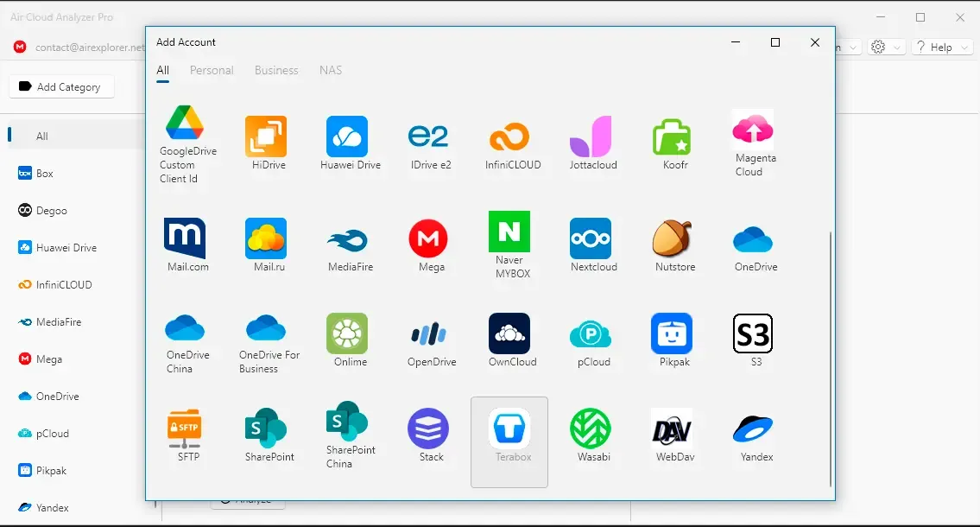
Task: Select SharePoint China provider
Action: [x=350, y=435]
